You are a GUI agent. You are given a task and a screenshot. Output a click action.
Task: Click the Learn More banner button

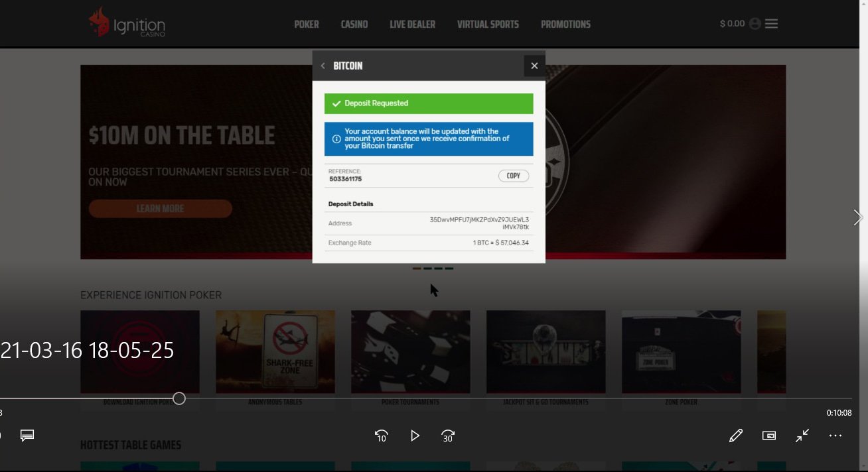160,209
